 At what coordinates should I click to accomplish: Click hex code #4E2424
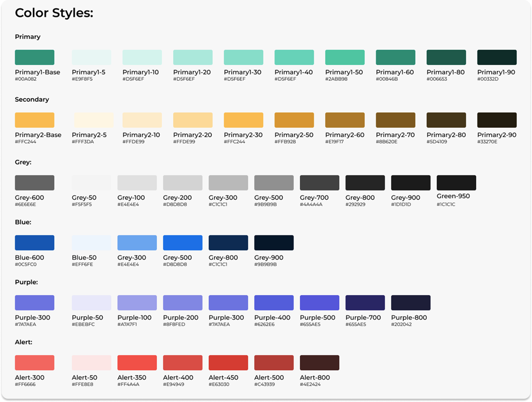click(x=310, y=384)
